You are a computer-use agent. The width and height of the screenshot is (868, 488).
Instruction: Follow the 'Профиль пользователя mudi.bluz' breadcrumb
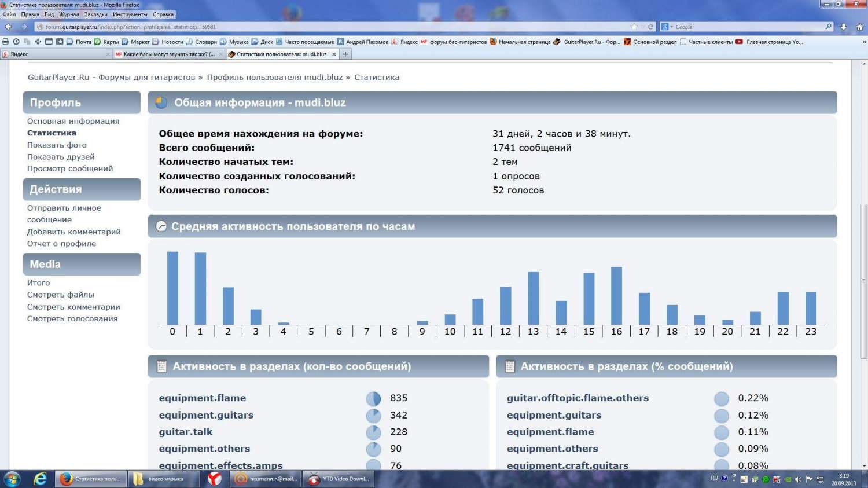[275, 77]
